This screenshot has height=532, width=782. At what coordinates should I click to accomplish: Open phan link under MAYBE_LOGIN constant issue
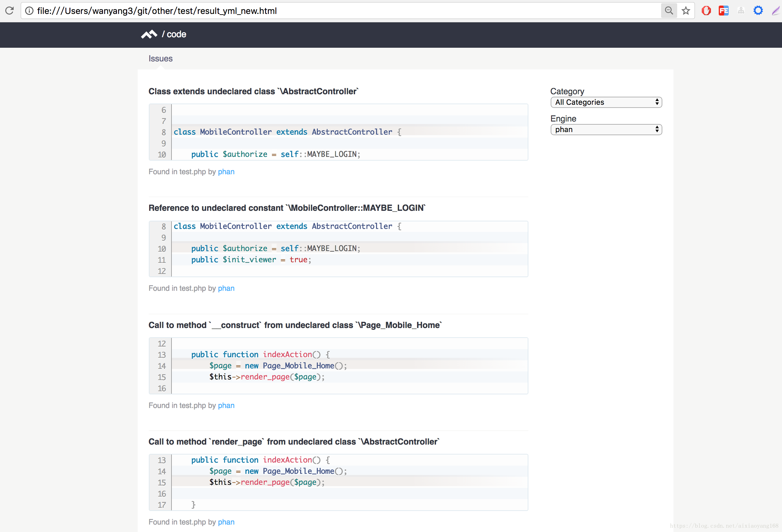[226, 288]
